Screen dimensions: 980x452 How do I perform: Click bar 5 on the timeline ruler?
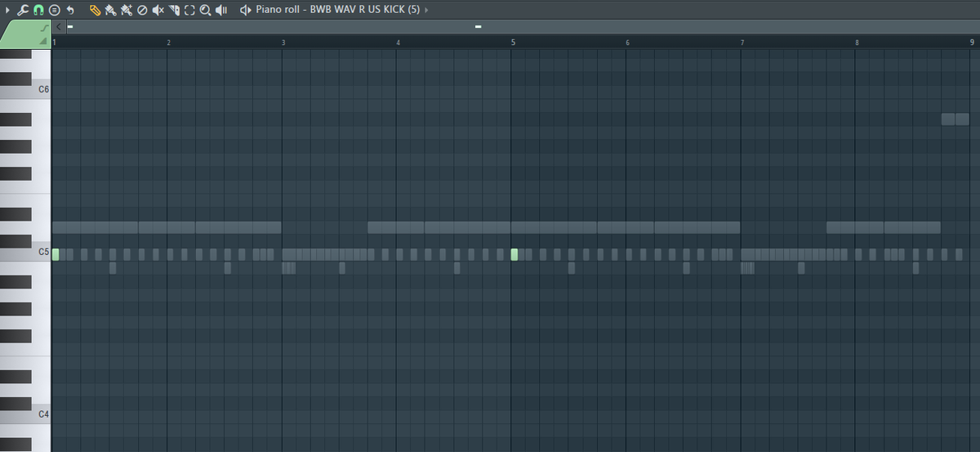(513, 42)
